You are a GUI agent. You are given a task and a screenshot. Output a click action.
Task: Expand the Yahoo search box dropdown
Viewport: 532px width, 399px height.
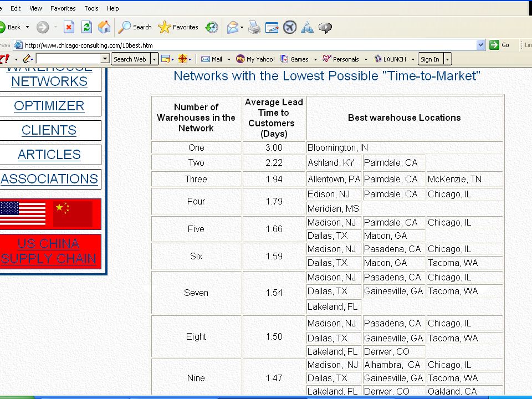[105, 59]
